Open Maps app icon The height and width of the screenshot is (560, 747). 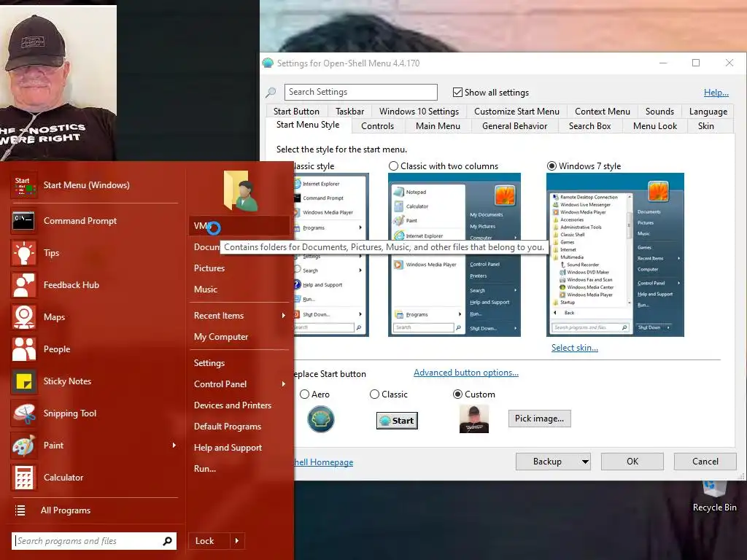(x=24, y=317)
